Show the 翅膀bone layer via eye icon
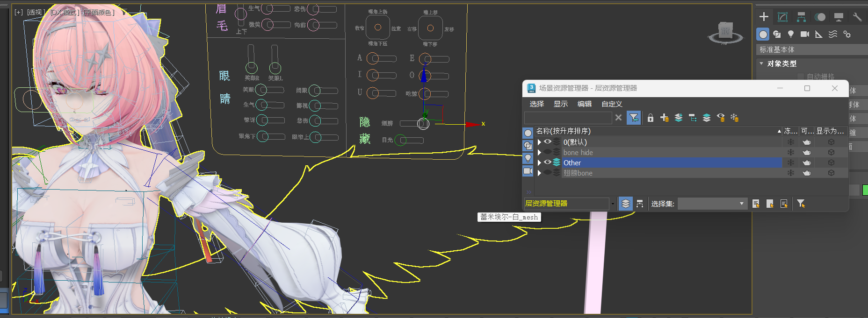The height and width of the screenshot is (318, 868). (547, 172)
